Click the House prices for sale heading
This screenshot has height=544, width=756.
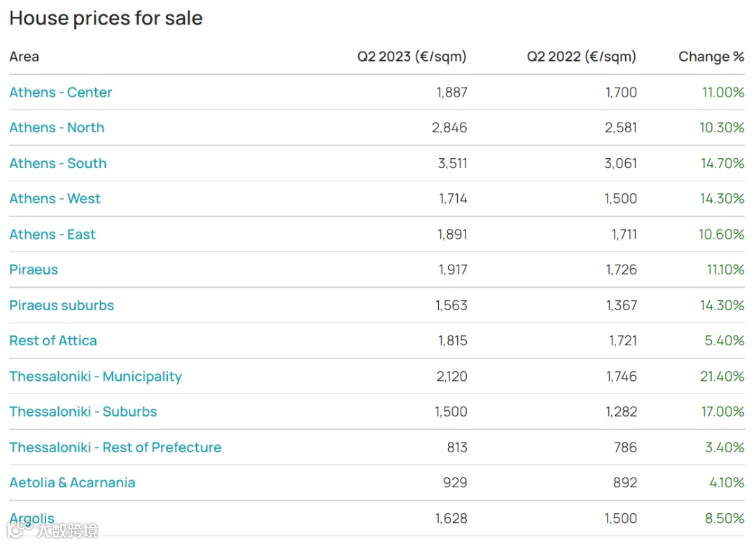point(106,18)
